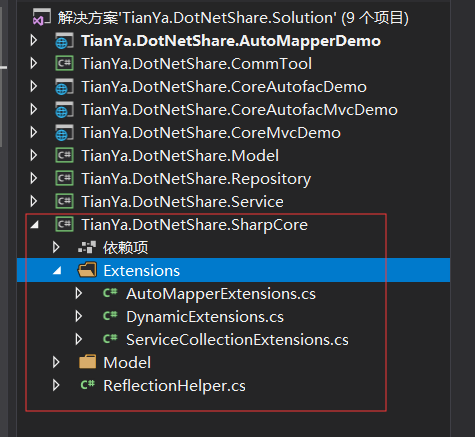Click the C# project icon beside CommTool
Image resolution: width=475 pixels, height=437 pixels.
click(64, 63)
